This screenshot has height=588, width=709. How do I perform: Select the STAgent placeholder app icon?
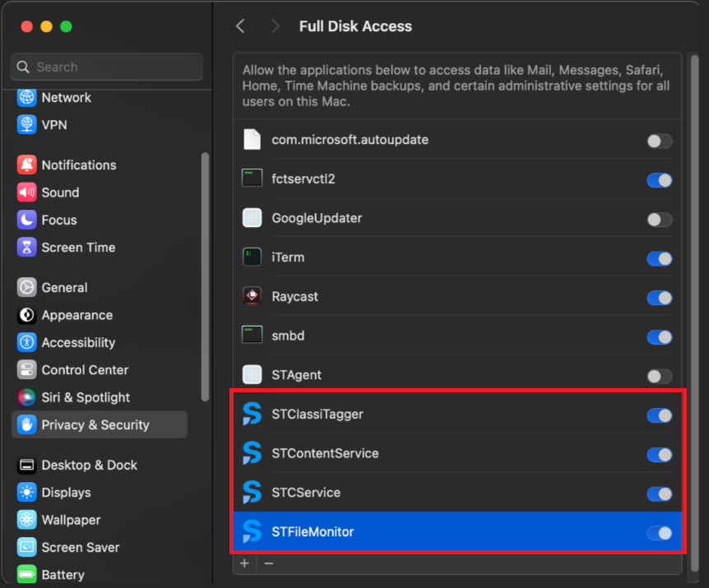pyautogui.click(x=252, y=375)
